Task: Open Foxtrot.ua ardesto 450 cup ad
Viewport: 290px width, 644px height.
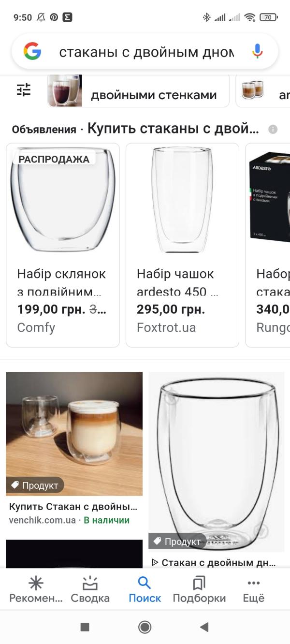Action: coord(182,245)
